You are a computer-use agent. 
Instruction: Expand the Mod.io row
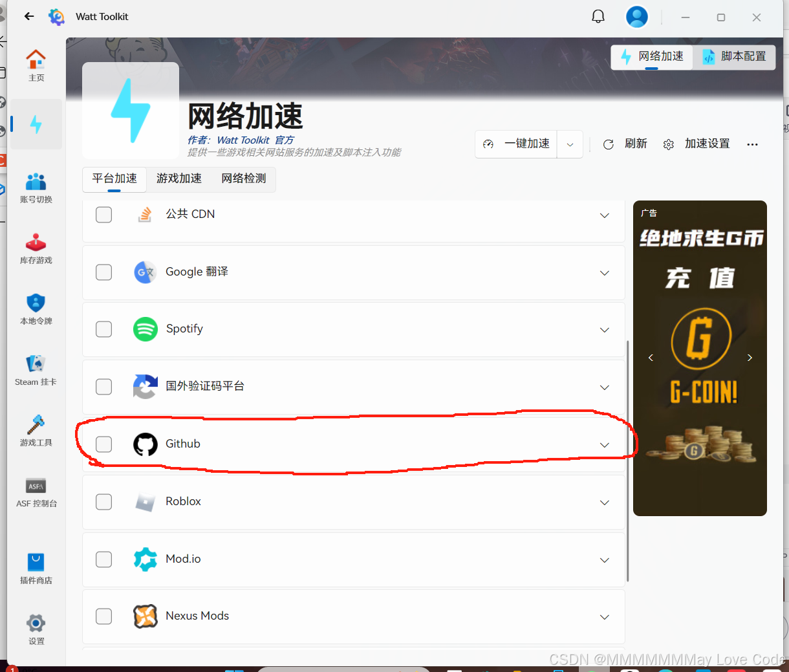(605, 560)
